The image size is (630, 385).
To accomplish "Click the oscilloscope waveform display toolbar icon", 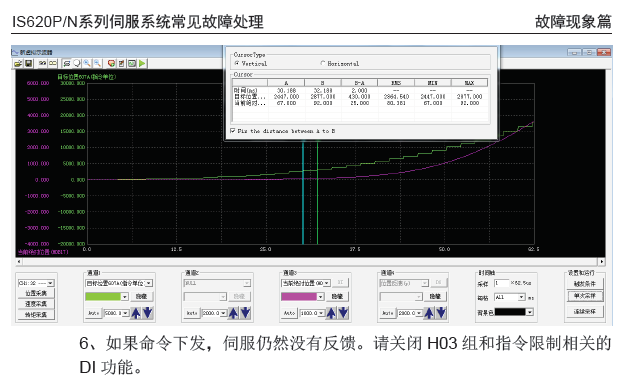I will pos(132,63).
